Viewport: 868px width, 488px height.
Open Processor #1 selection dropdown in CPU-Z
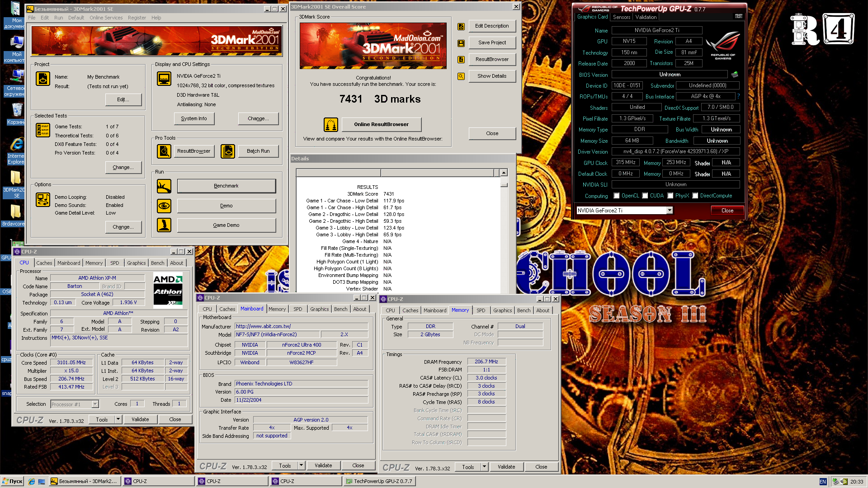95,404
